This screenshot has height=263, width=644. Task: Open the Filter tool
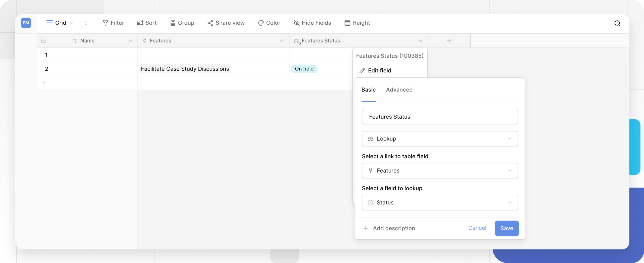tap(113, 23)
